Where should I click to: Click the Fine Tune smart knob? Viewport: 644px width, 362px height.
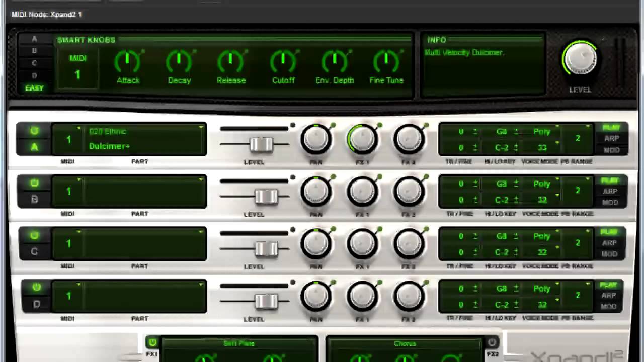click(386, 61)
